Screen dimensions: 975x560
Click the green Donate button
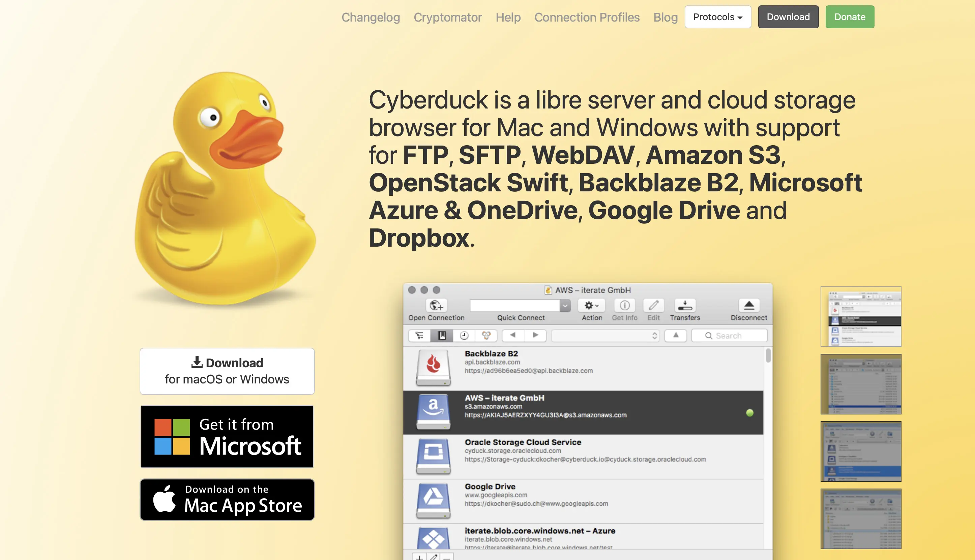pyautogui.click(x=849, y=17)
